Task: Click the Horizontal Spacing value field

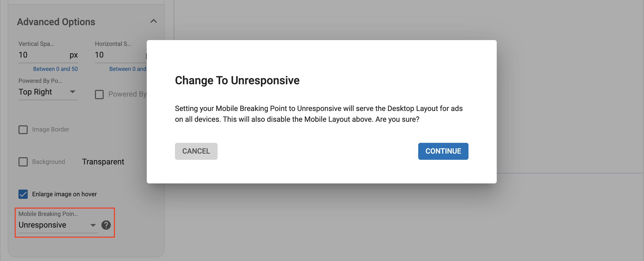Action: [110, 55]
